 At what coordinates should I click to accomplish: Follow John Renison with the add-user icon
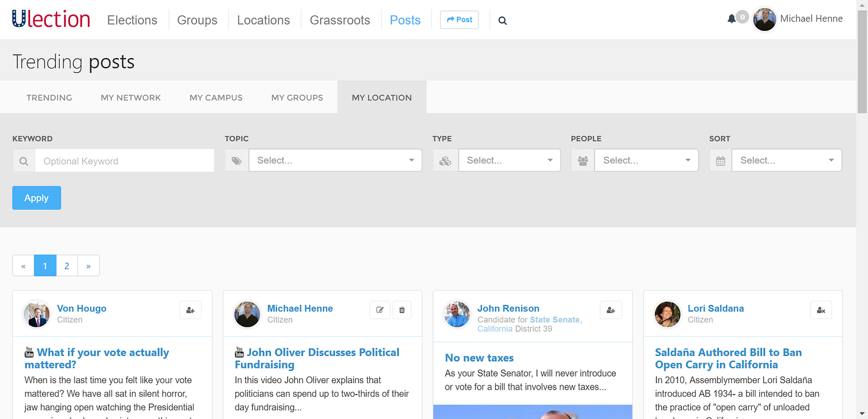[x=611, y=310]
